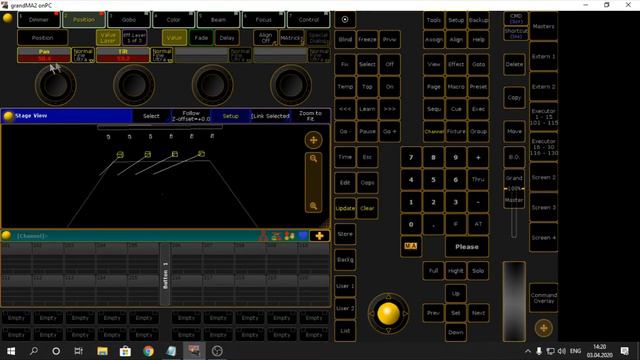
Task: Click the Please key
Action: click(x=467, y=247)
